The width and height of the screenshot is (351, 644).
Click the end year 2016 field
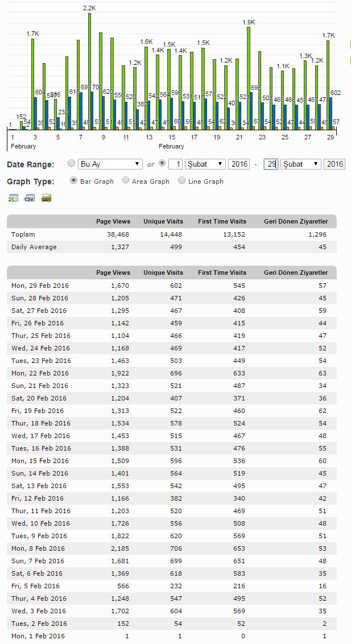(x=334, y=164)
